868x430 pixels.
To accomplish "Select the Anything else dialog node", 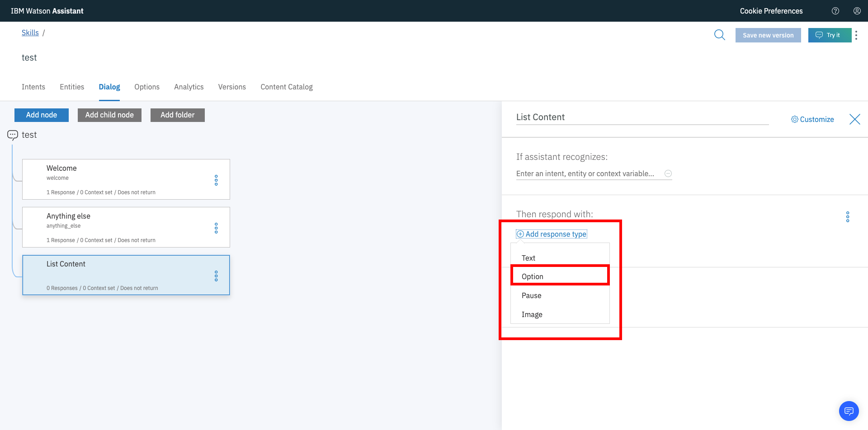I will (x=126, y=227).
